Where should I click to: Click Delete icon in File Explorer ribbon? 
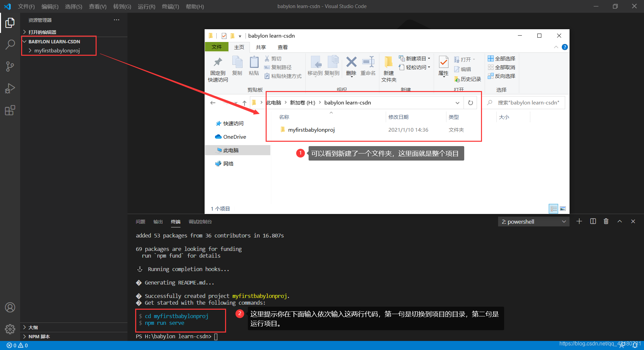tap(351, 66)
